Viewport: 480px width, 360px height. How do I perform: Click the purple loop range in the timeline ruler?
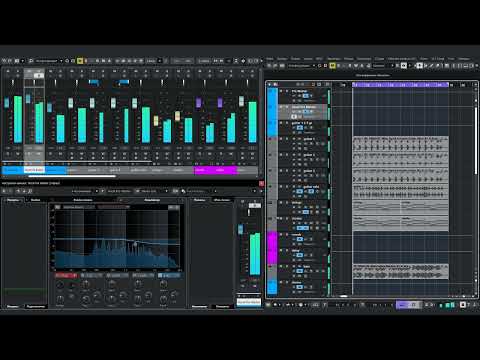coord(400,85)
